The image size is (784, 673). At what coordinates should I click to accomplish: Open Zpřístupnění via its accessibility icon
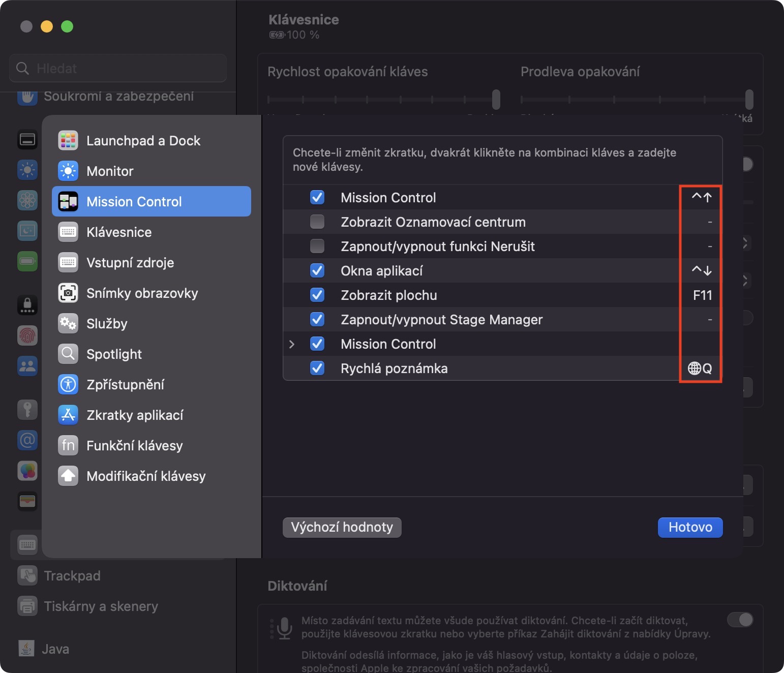[x=68, y=385]
